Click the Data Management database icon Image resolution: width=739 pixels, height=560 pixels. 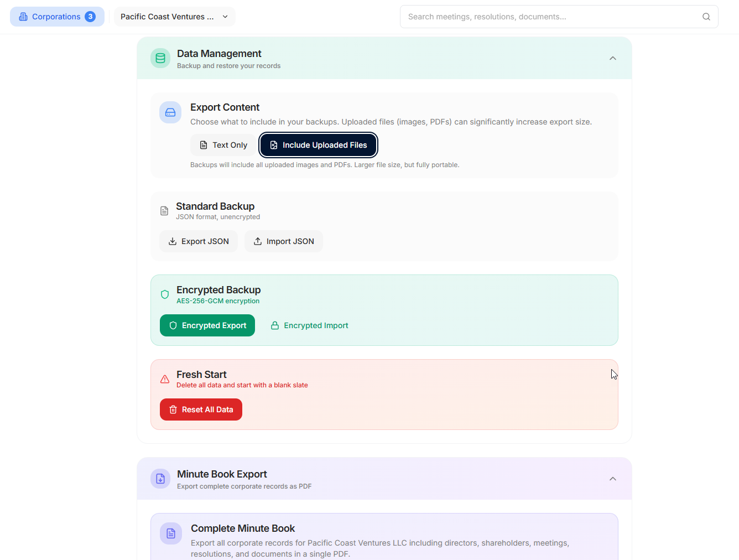pyautogui.click(x=160, y=58)
